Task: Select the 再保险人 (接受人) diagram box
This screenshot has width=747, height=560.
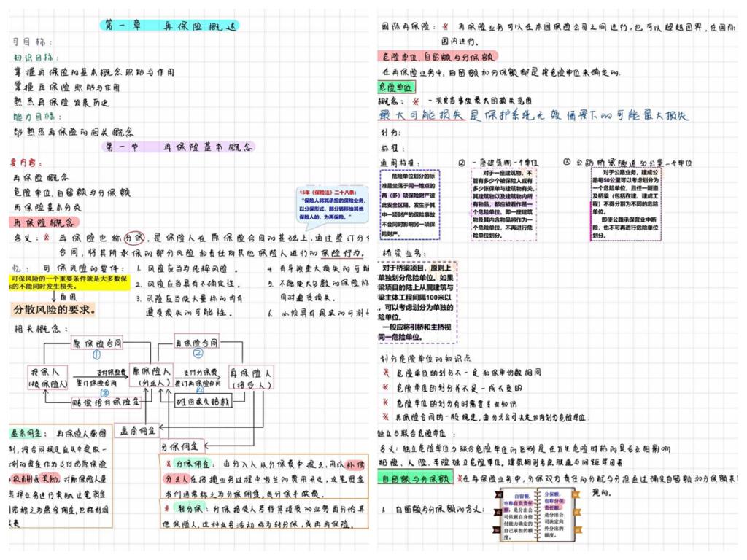Action: click(251, 376)
